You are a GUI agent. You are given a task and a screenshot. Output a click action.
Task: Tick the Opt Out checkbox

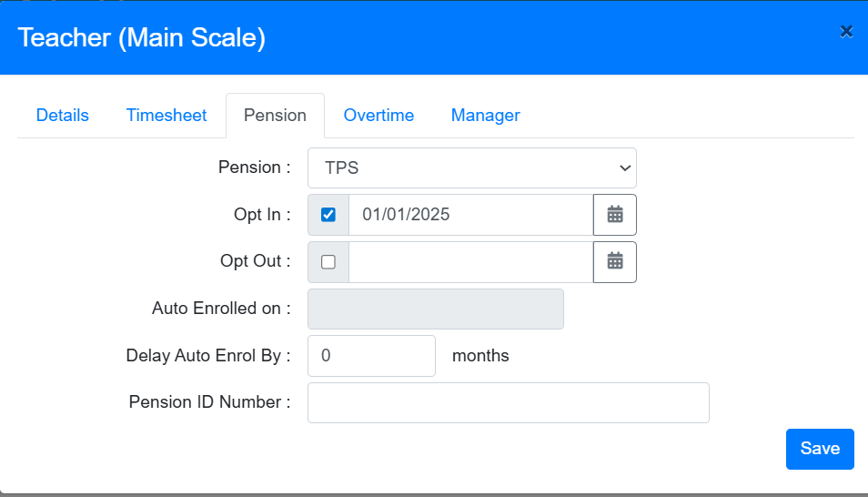click(x=328, y=262)
